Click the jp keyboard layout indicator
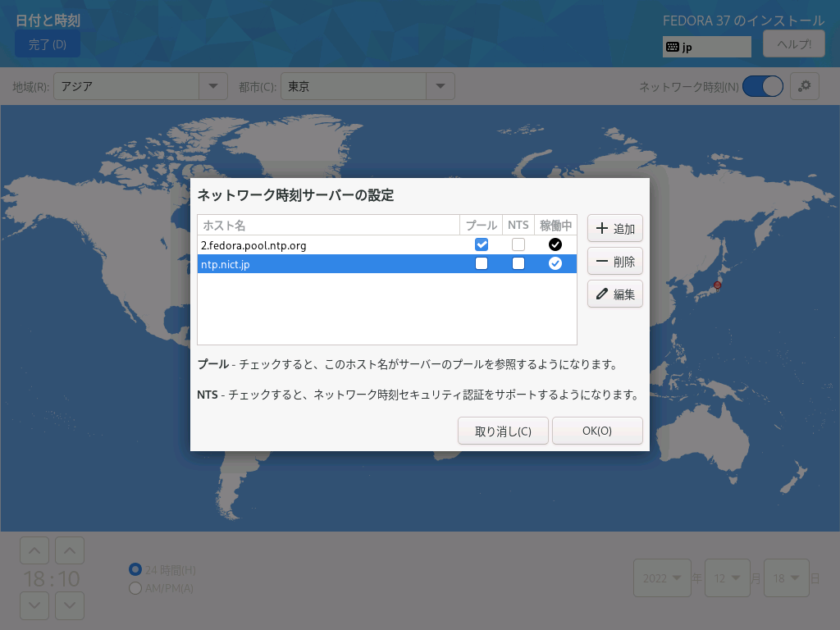The image size is (840, 630). [x=706, y=47]
